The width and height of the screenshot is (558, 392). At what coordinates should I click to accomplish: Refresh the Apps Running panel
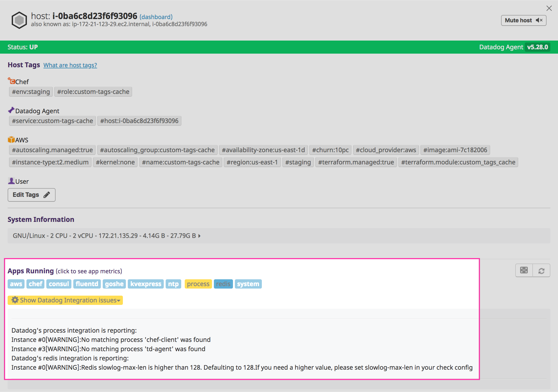(541, 270)
